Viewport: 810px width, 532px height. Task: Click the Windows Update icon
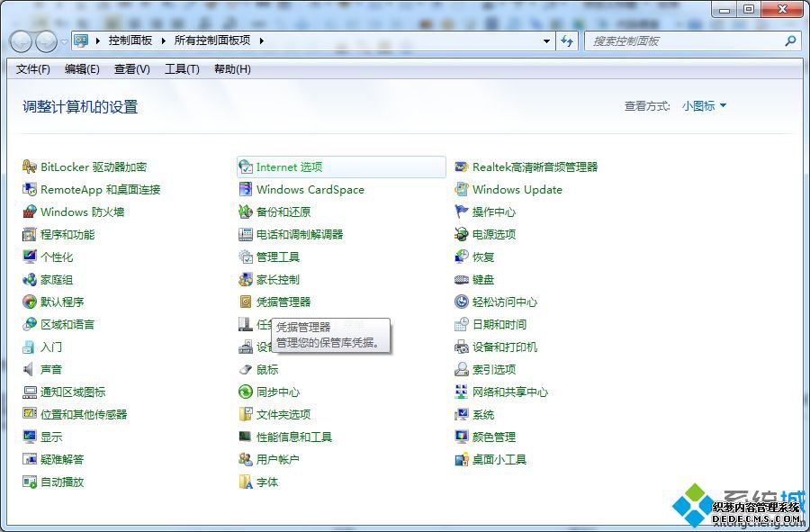point(462,190)
